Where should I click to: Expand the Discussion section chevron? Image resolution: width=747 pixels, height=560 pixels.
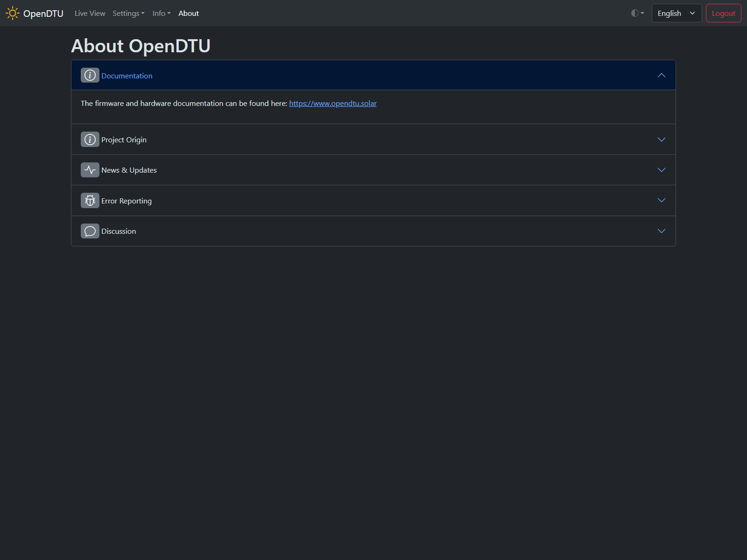(x=662, y=231)
